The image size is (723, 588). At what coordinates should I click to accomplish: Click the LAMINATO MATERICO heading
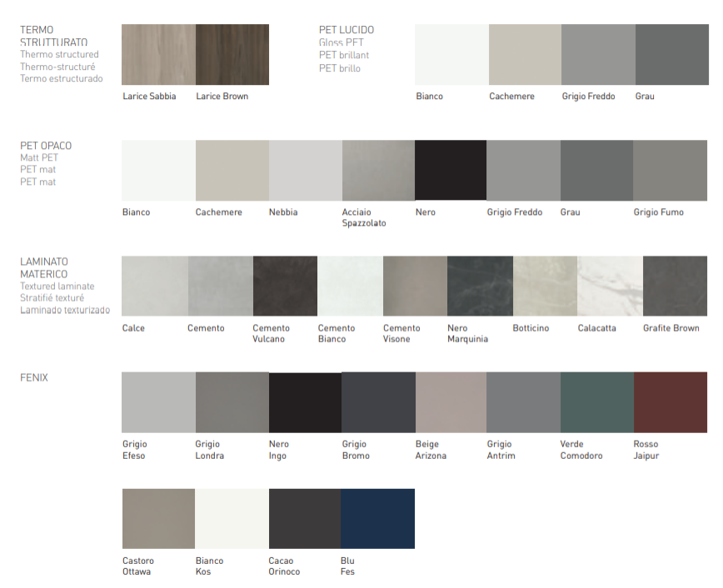click(44, 268)
